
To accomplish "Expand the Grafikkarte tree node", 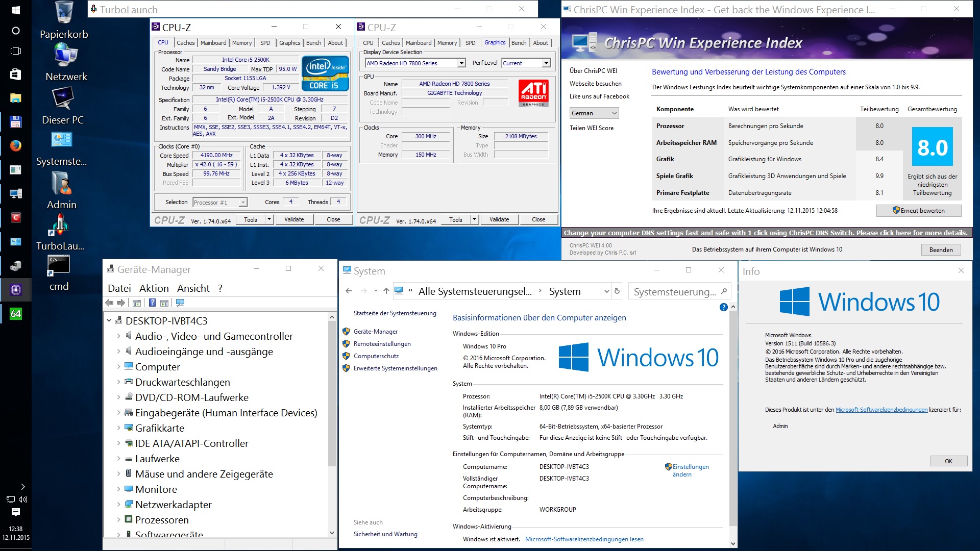I will [118, 428].
